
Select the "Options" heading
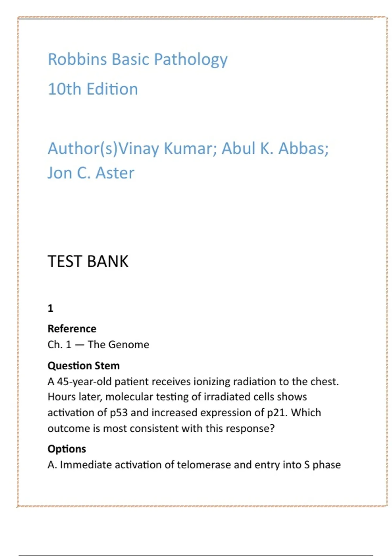67,449
